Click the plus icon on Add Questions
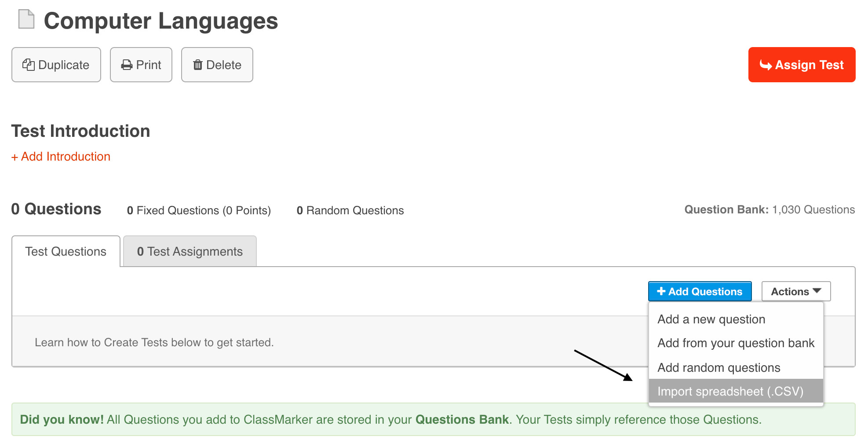The height and width of the screenshot is (447, 868). click(661, 291)
